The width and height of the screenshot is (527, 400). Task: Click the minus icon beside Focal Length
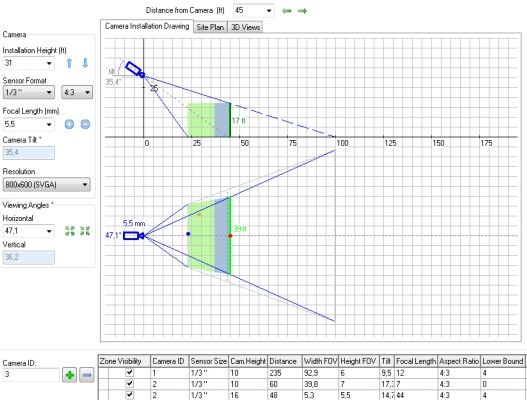[85, 124]
